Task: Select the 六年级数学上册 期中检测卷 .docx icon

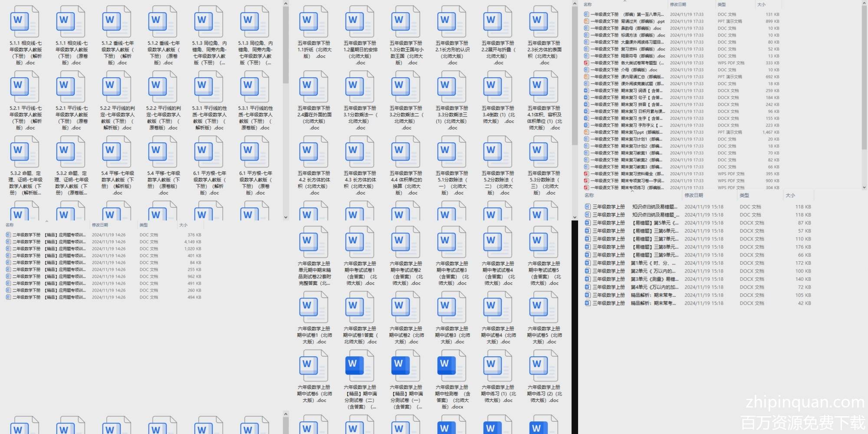Action: 452,365
